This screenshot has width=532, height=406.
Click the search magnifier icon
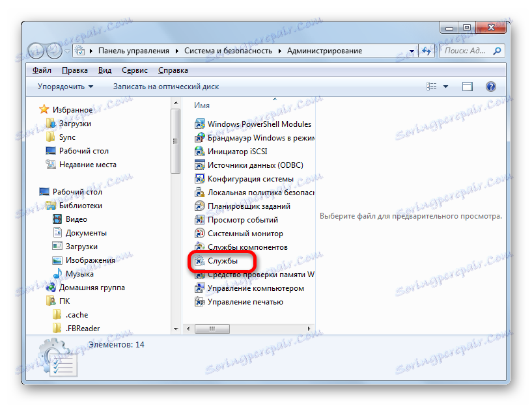tap(497, 51)
